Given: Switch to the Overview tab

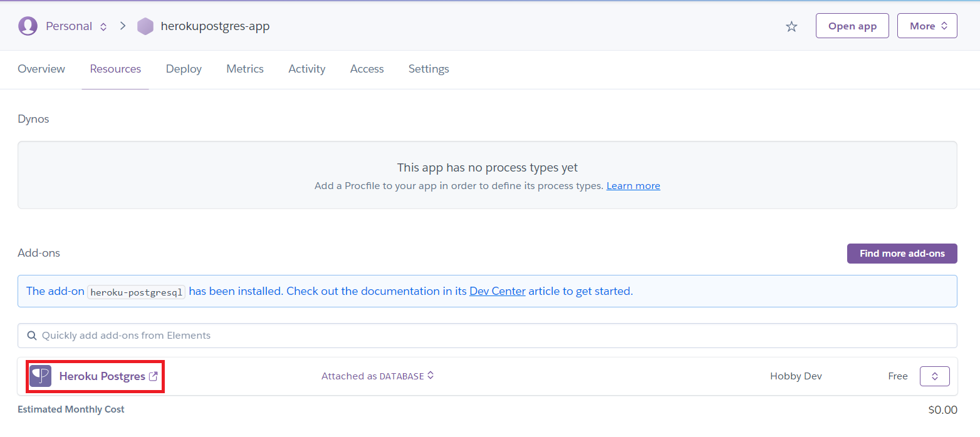Looking at the screenshot, I should (41, 69).
